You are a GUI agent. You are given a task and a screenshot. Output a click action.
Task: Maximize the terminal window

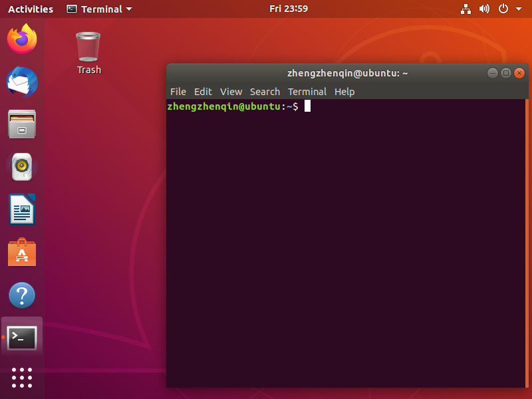[506, 73]
